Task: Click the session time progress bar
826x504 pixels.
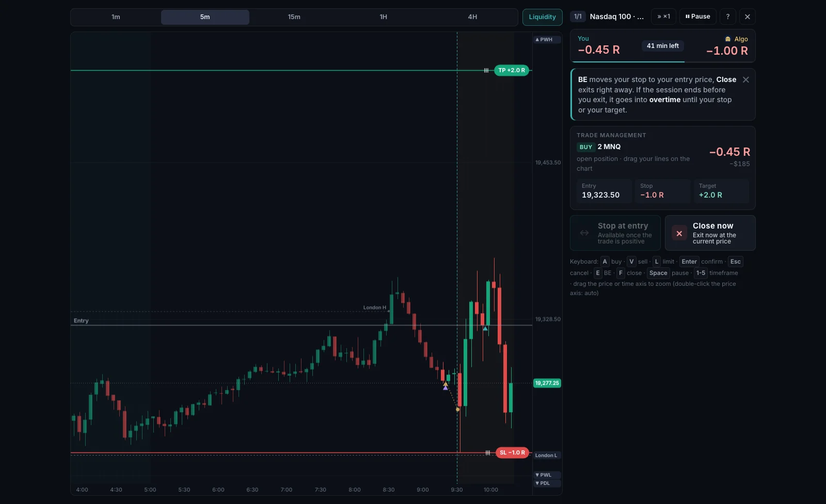Action: (x=663, y=61)
